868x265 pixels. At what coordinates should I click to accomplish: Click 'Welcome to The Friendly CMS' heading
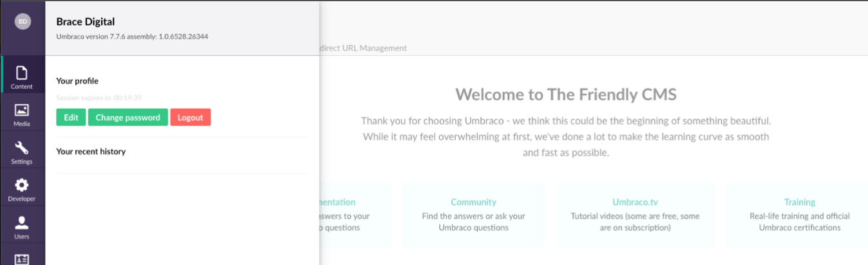point(566,95)
